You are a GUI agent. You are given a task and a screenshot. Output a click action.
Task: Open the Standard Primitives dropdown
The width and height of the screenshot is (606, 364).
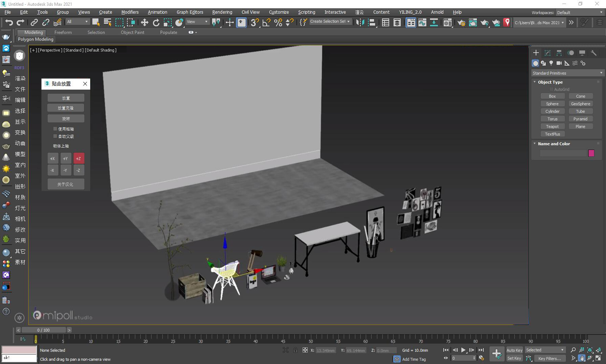(x=567, y=73)
